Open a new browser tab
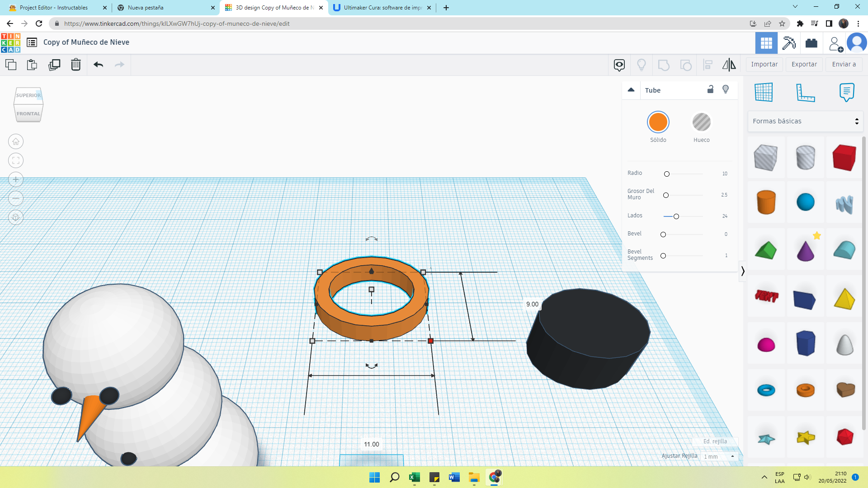 tap(446, 8)
